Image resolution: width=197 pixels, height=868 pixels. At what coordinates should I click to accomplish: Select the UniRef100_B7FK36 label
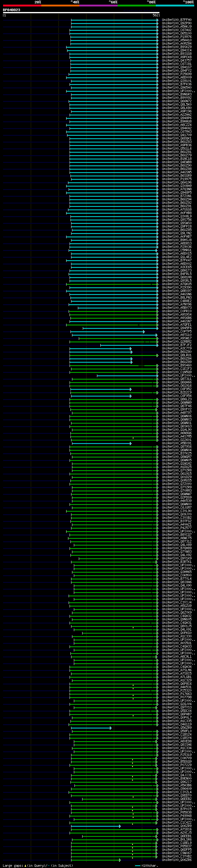pyautogui.click(x=177, y=84)
